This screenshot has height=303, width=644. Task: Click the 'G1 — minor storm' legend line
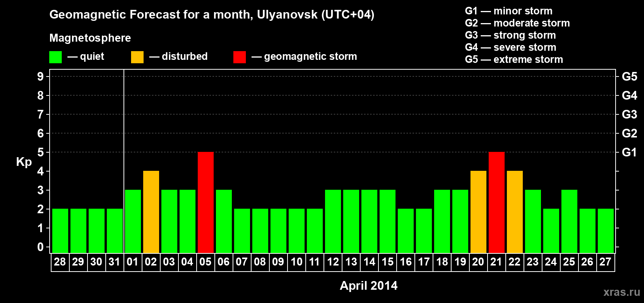pos(509,11)
